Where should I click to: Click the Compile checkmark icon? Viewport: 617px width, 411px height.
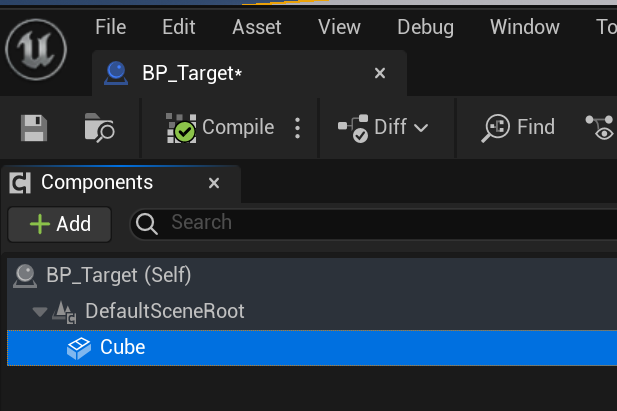(181, 128)
